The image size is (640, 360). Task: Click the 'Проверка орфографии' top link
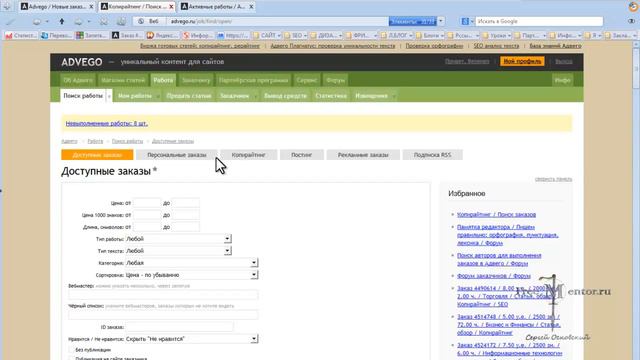pos(434,46)
